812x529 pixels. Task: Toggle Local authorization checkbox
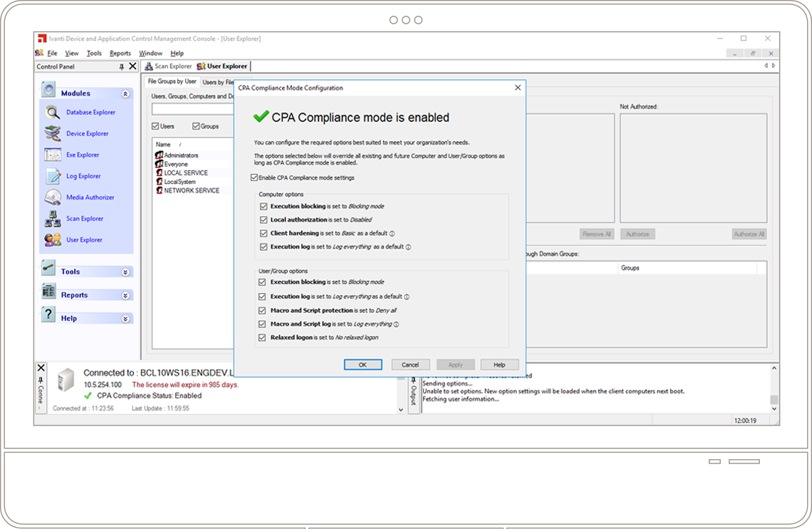(264, 220)
